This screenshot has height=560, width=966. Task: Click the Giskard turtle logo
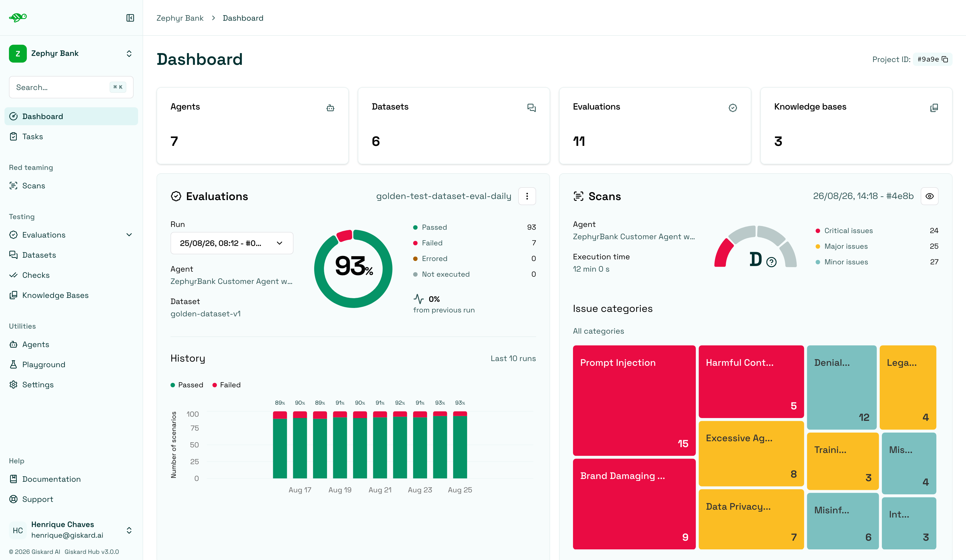click(x=18, y=17)
